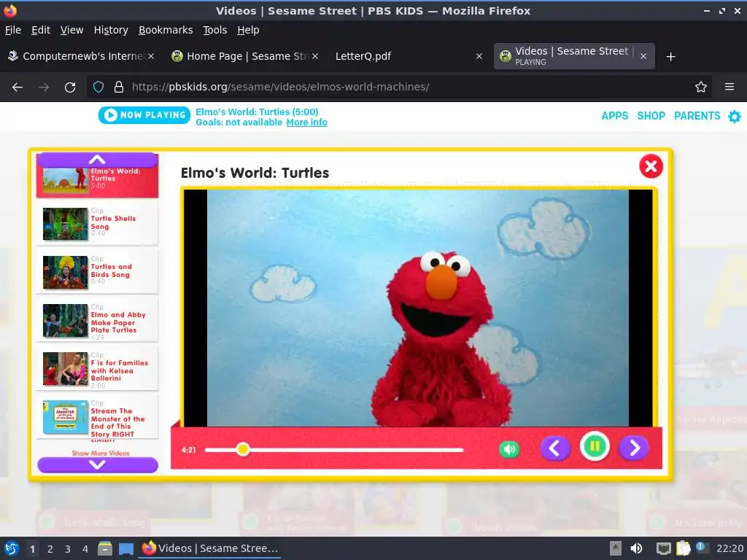The height and width of the screenshot is (560, 747).
Task: Open the View menu
Action: pyautogui.click(x=71, y=30)
